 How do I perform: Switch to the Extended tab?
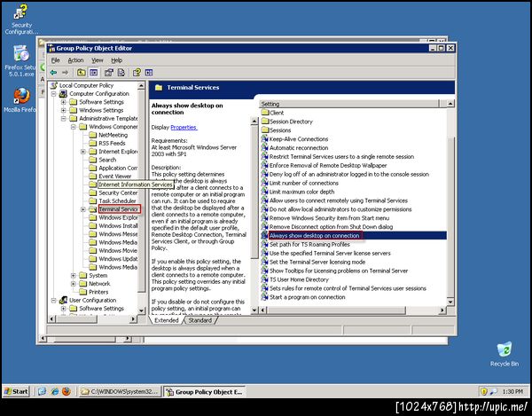coord(167,320)
